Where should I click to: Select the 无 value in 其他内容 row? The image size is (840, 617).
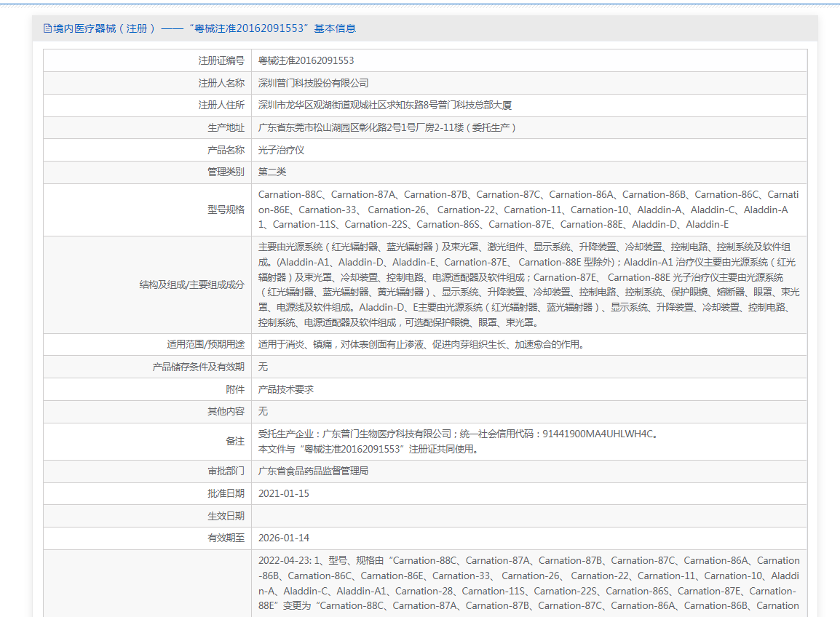(263, 411)
